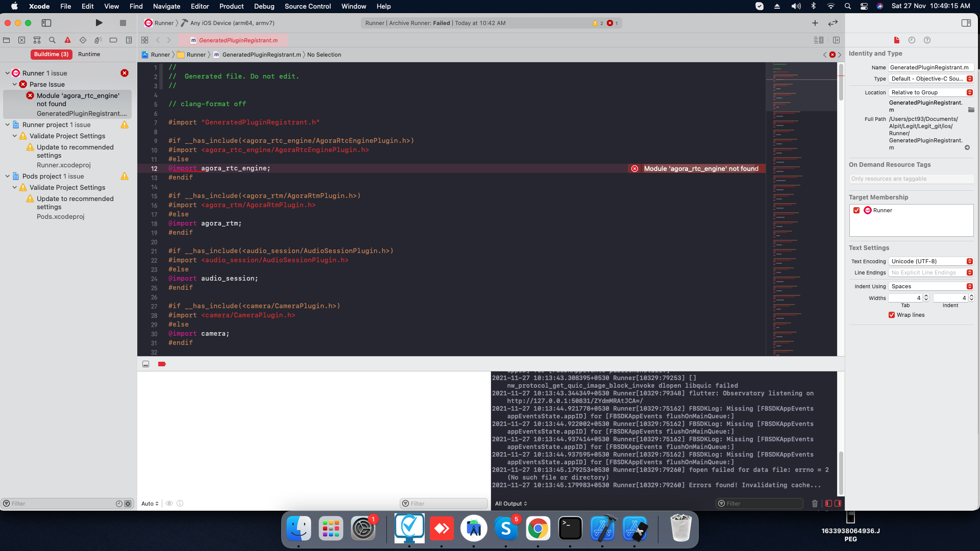Open the Product menu
Screen dimensions: 980x551
(231, 7)
